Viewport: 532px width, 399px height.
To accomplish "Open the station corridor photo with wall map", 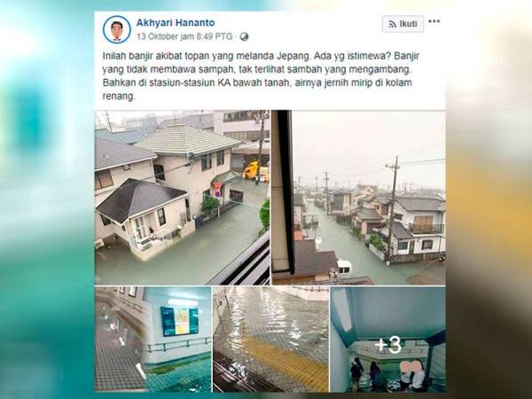I will pyautogui.click(x=153, y=340).
